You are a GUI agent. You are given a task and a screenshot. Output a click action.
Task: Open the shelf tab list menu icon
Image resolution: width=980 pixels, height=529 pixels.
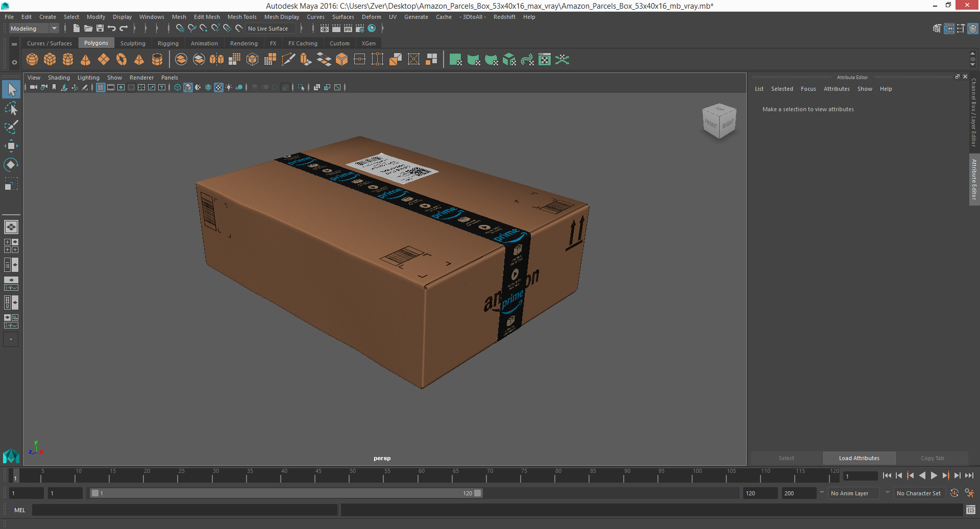[x=14, y=44]
